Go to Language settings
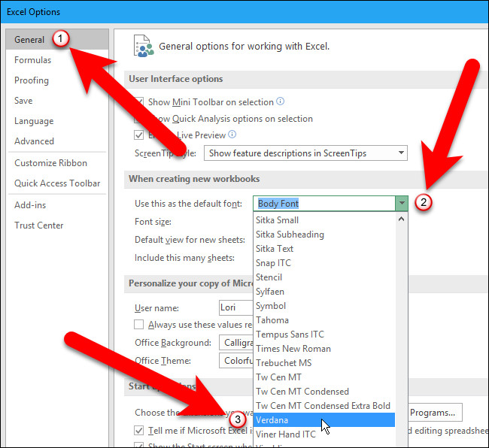Image resolution: width=489 pixels, height=448 pixels. tap(34, 120)
